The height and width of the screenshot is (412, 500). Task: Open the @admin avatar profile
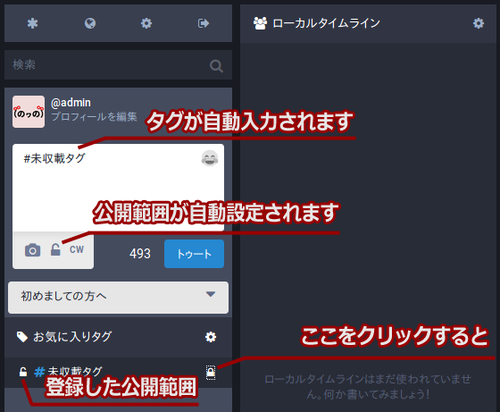click(x=29, y=112)
